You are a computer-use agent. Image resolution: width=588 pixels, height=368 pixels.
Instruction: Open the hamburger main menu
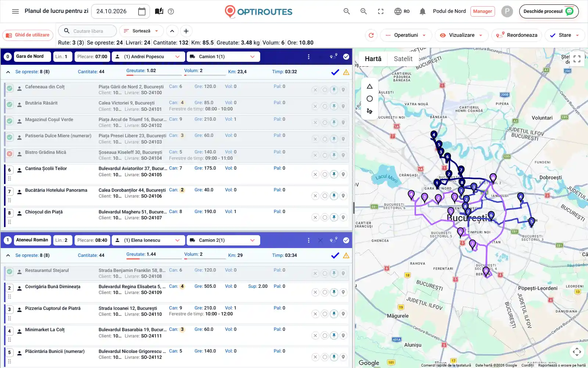(15, 11)
